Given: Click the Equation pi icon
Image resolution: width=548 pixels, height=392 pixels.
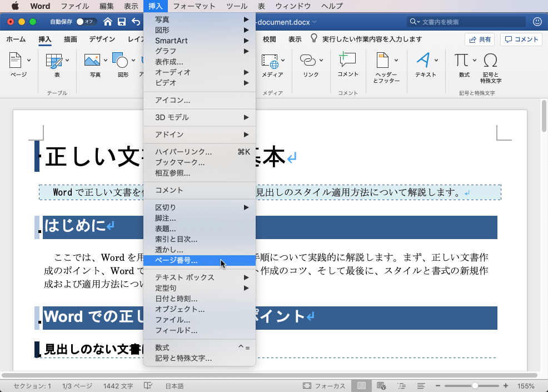Looking at the screenshot, I should click(461, 60).
